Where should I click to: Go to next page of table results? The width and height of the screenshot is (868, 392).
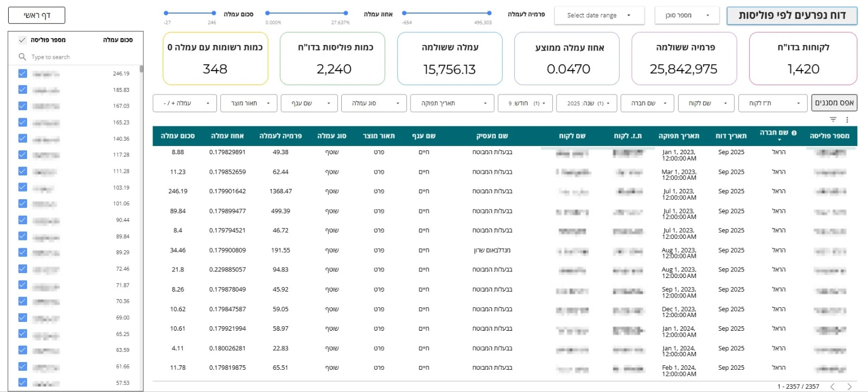point(850,387)
